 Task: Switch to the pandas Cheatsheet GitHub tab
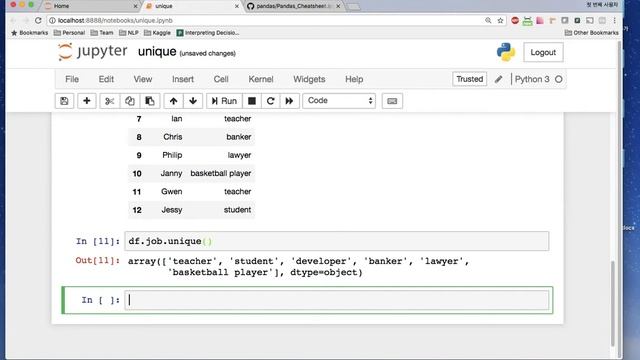[x=294, y=6]
